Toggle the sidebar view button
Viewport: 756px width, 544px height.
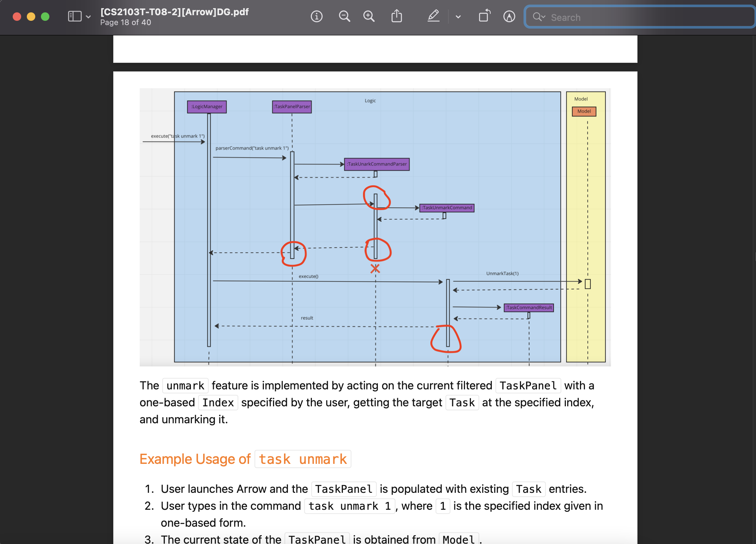tap(74, 17)
